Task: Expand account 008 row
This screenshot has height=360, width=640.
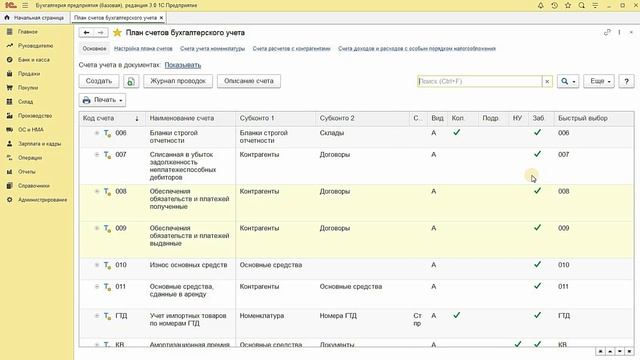Action: pyautogui.click(x=97, y=191)
